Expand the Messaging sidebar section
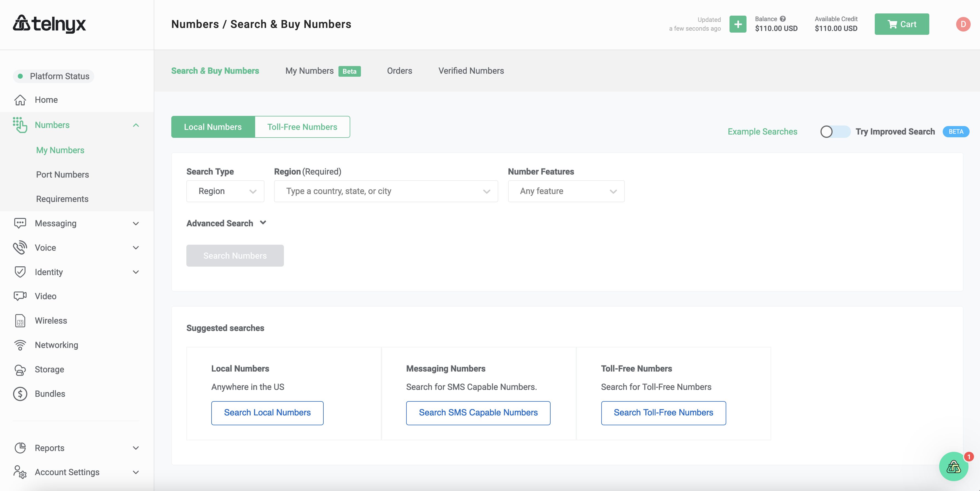 [136, 223]
